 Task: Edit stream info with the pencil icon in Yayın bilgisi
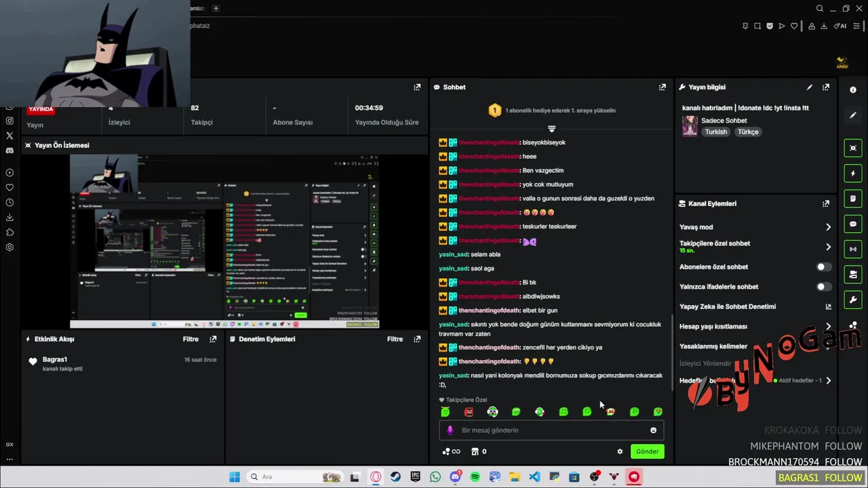[x=809, y=87]
